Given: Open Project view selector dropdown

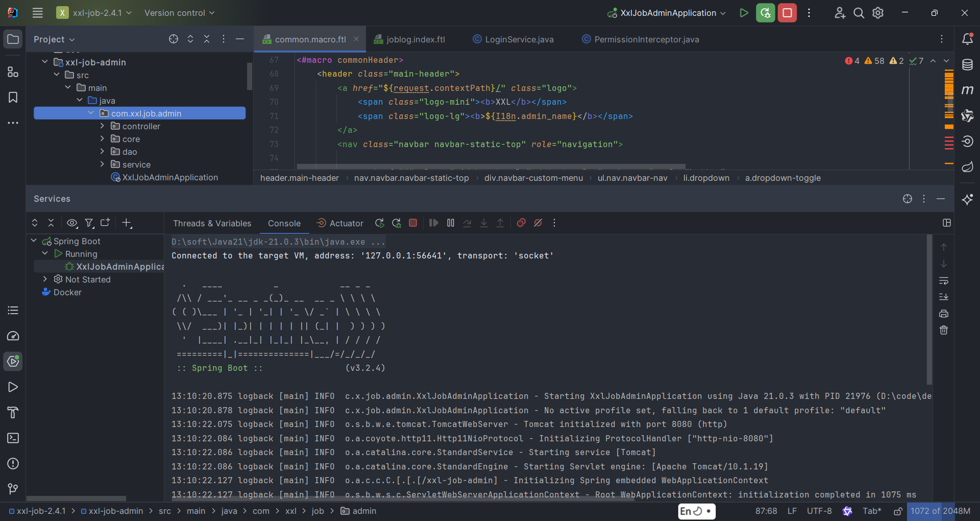Looking at the screenshot, I should tap(54, 39).
